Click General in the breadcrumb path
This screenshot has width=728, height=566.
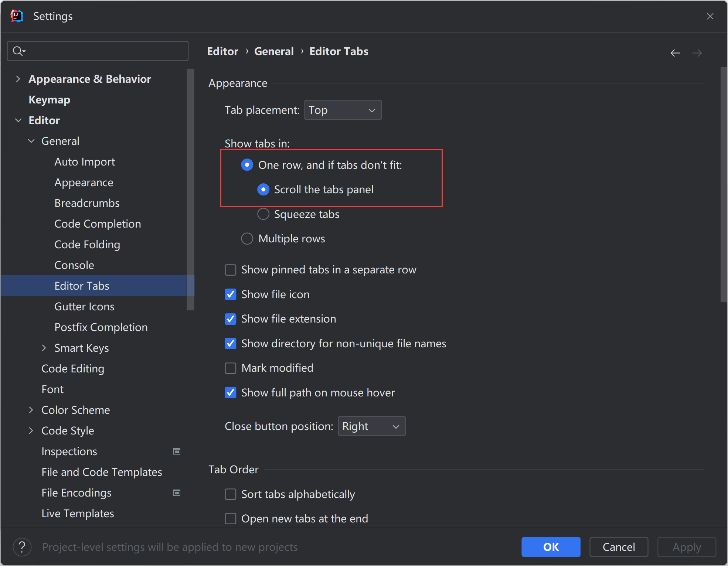tap(274, 51)
